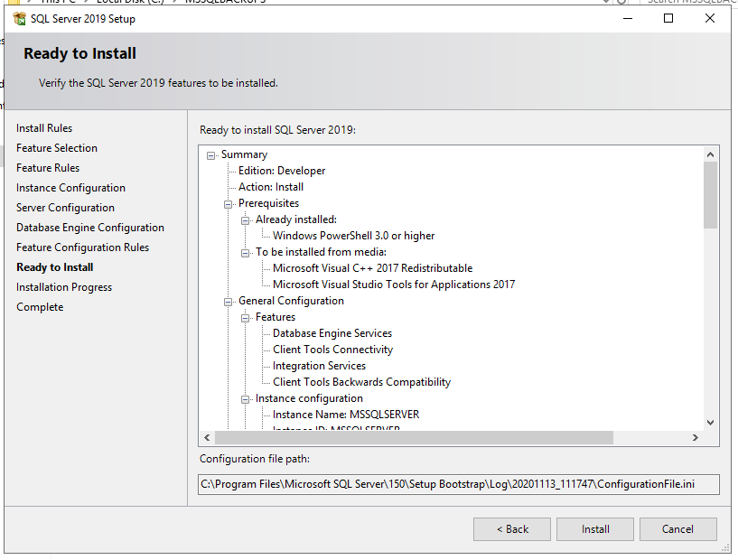Click the Install button
Viewport: 738px width, 560px height.
[x=595, y=529]
